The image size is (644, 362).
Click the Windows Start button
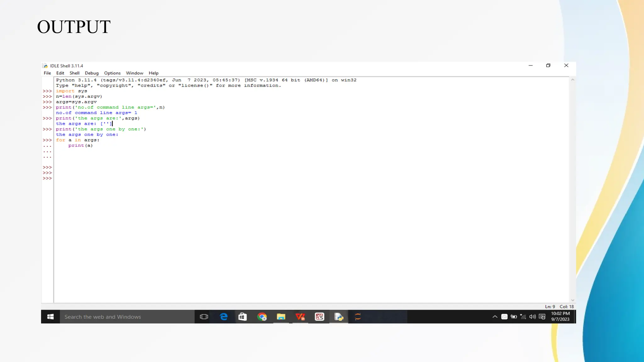[50, 317]
